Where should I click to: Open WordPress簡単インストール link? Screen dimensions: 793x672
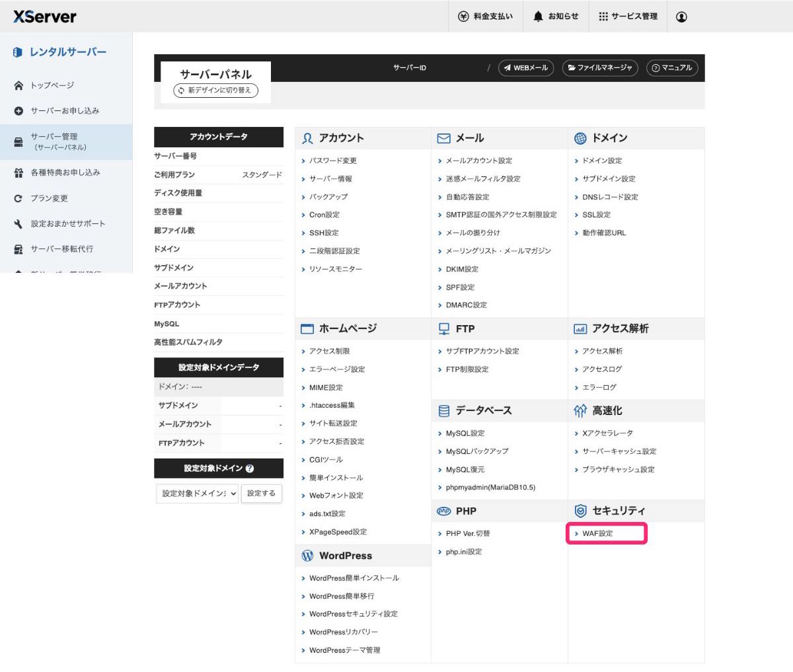pos(354,578)
